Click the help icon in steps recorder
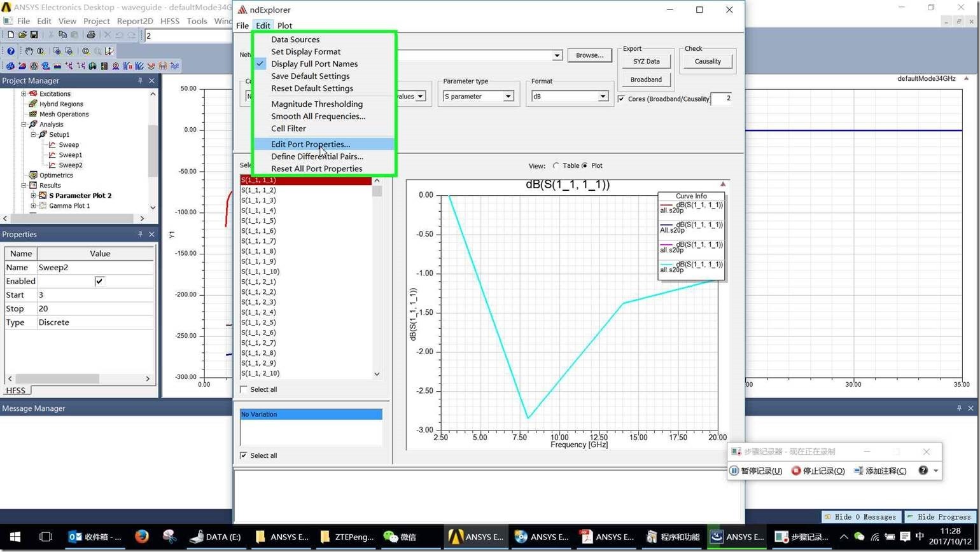 923,471
